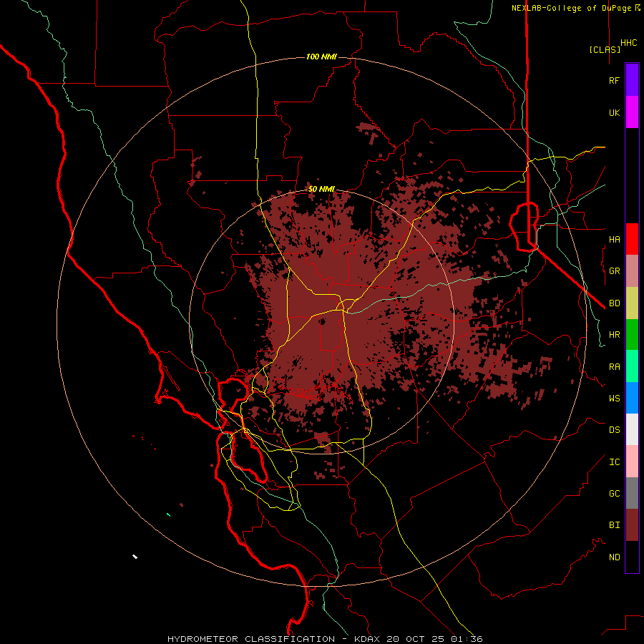Click the DS white legend swatch
This screenshot has height=644, width=644.
[x=632, y=429]
